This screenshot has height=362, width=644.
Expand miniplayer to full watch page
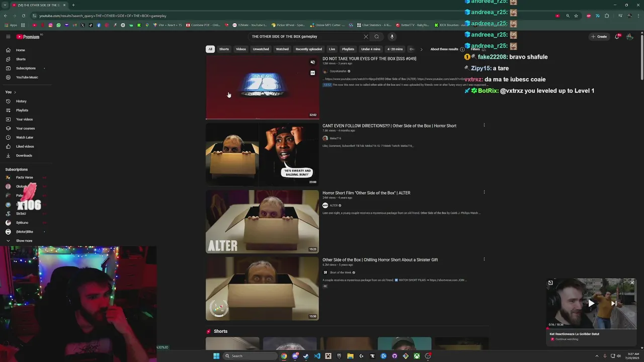click(550, 283)
